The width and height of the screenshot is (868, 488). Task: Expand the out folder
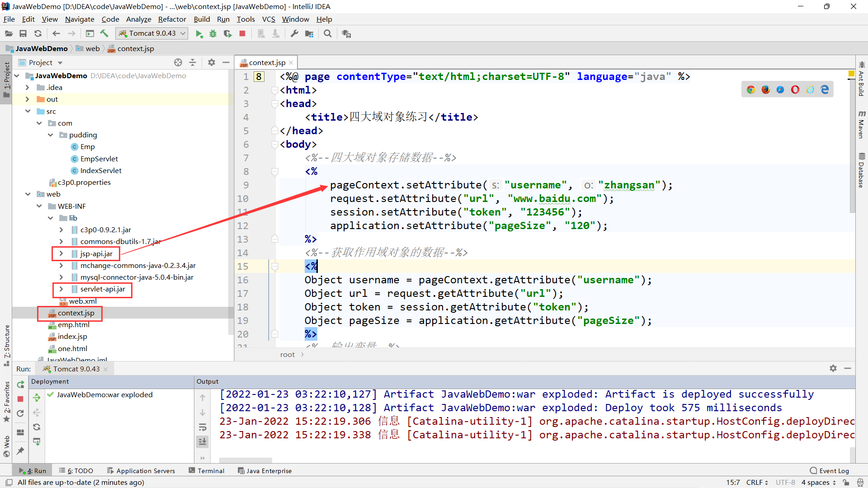(27, 99)
